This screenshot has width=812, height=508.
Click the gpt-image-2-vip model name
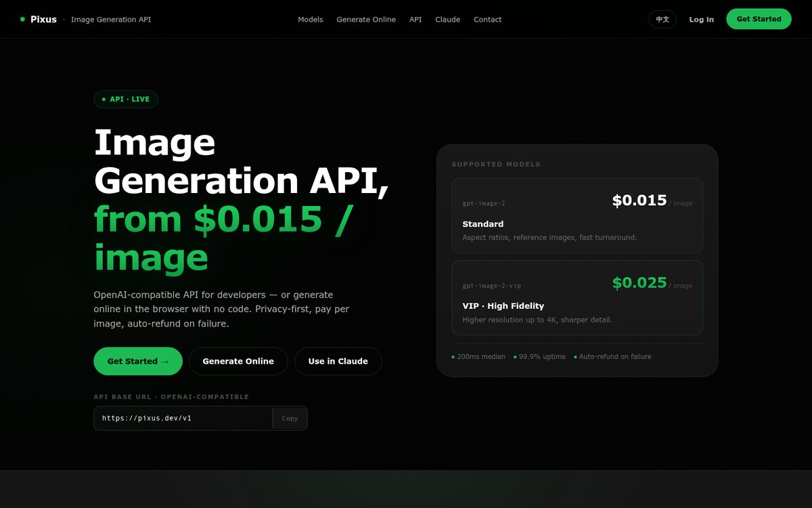[x=491, y=286]
